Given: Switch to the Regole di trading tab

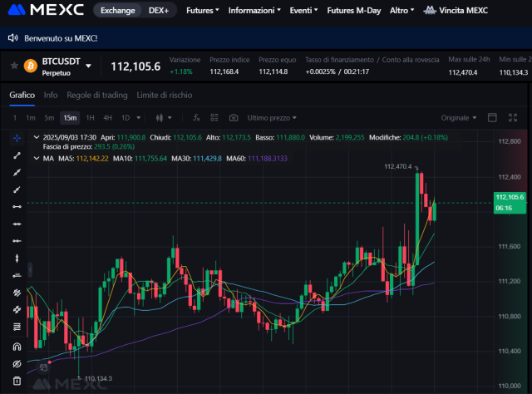Looking at the screenshot, I should tap(96, 95).
